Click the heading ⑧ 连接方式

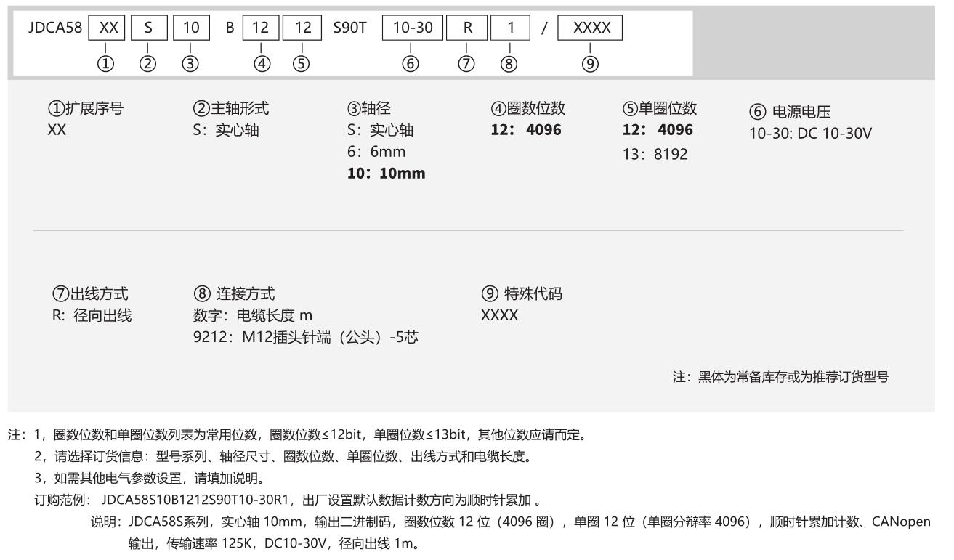point(234,294)
